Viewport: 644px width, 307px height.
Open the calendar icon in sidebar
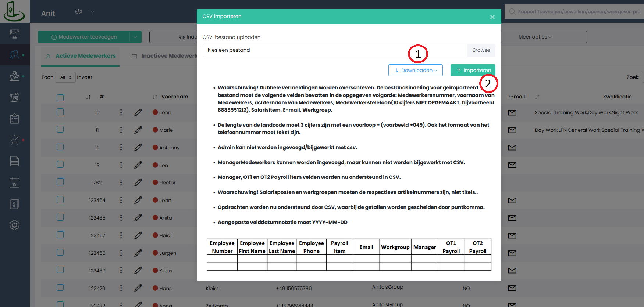(x=14, y=183)
